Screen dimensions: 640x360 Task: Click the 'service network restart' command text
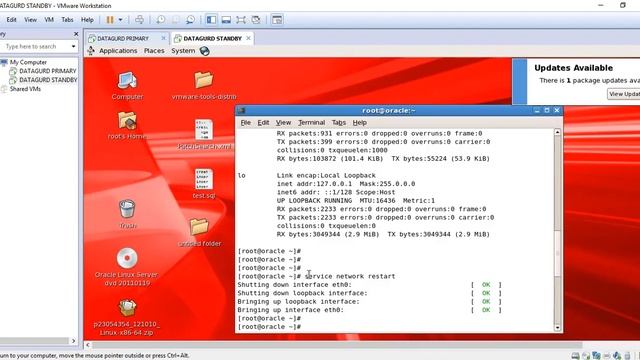350,276
